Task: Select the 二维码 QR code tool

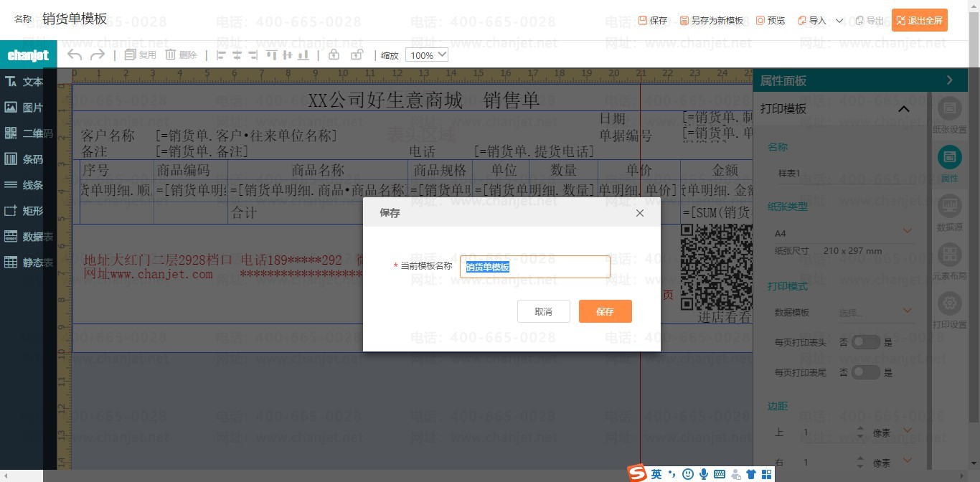Action: click(x=29, y=133)
